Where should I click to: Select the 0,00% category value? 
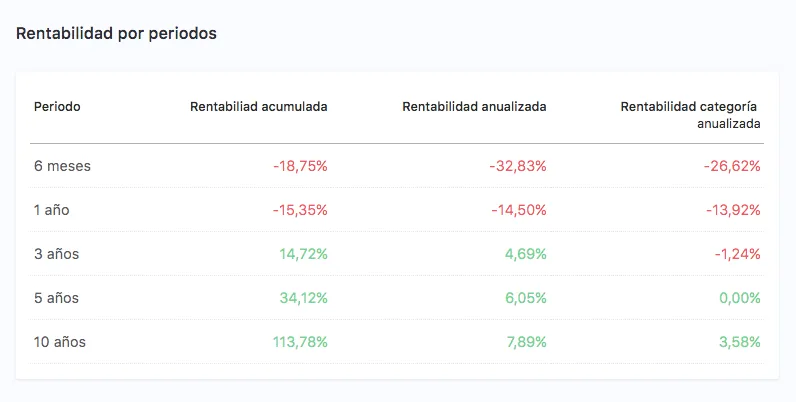[x=739, y=298]
